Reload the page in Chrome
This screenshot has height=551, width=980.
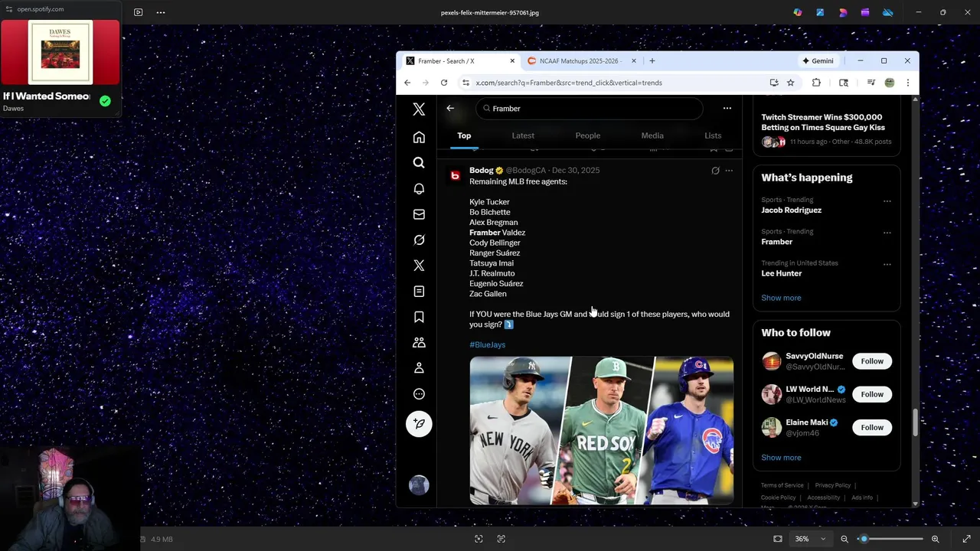pyautogui.click(x=444, y=83)
